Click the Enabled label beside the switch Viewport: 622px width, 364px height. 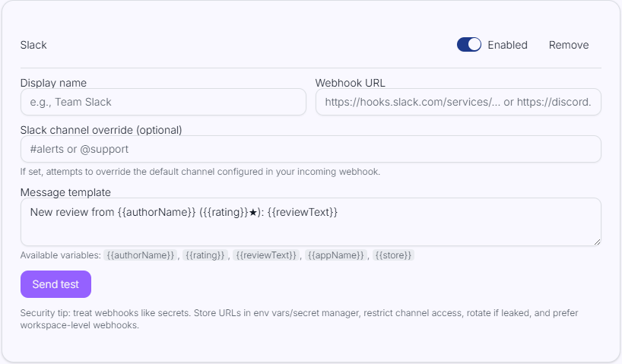click(507, 45)
